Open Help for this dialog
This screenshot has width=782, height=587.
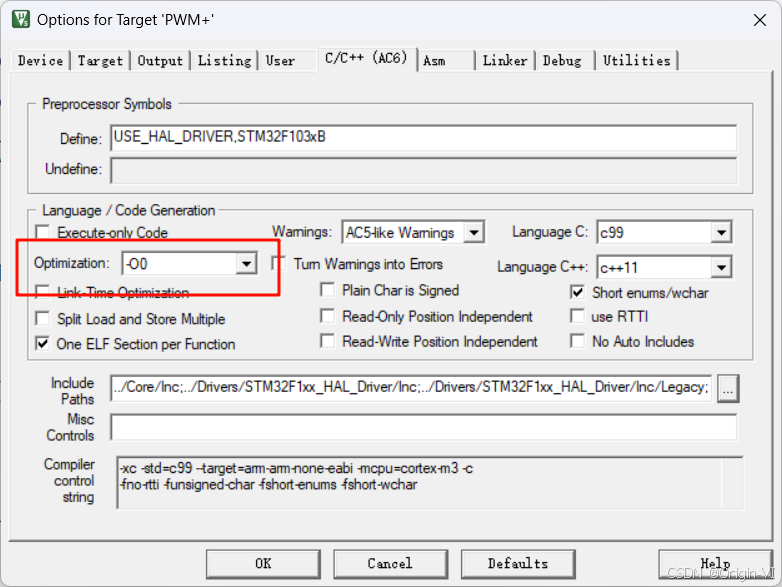[x=716, y=564]
